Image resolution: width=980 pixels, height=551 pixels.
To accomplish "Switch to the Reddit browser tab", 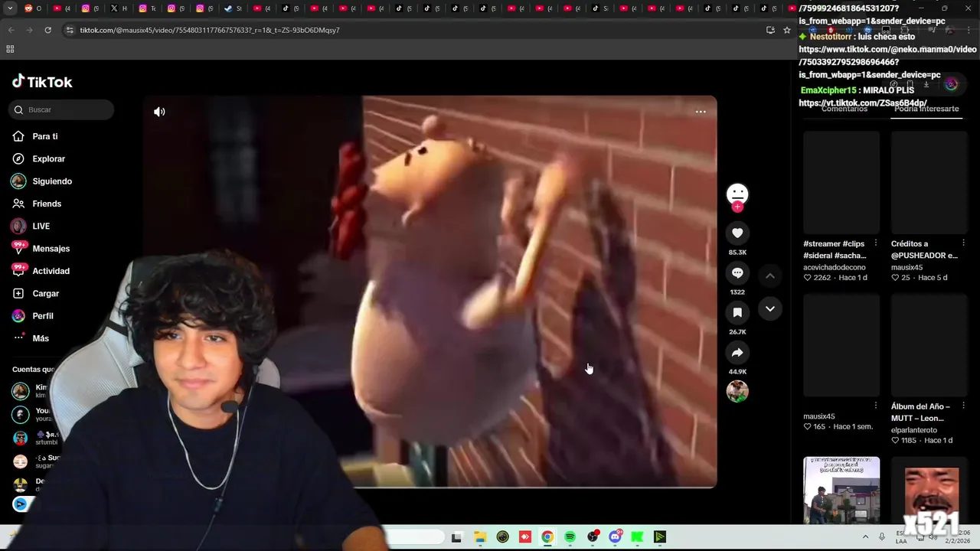I will (x=33, y=8).
